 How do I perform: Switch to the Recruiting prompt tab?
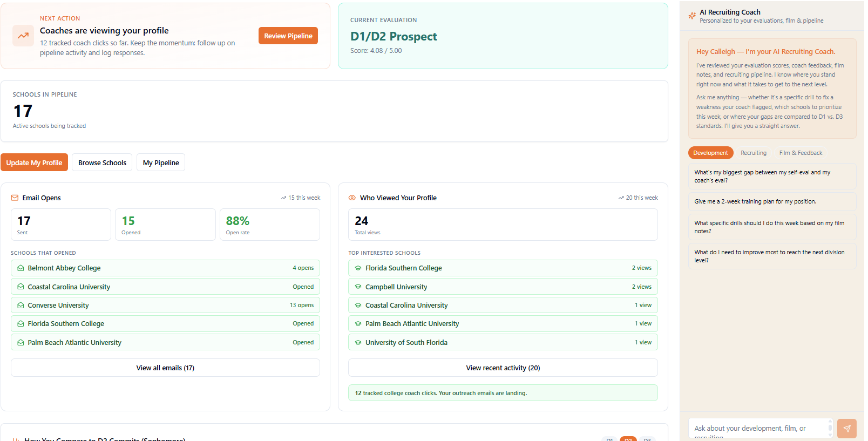(754, 153)
